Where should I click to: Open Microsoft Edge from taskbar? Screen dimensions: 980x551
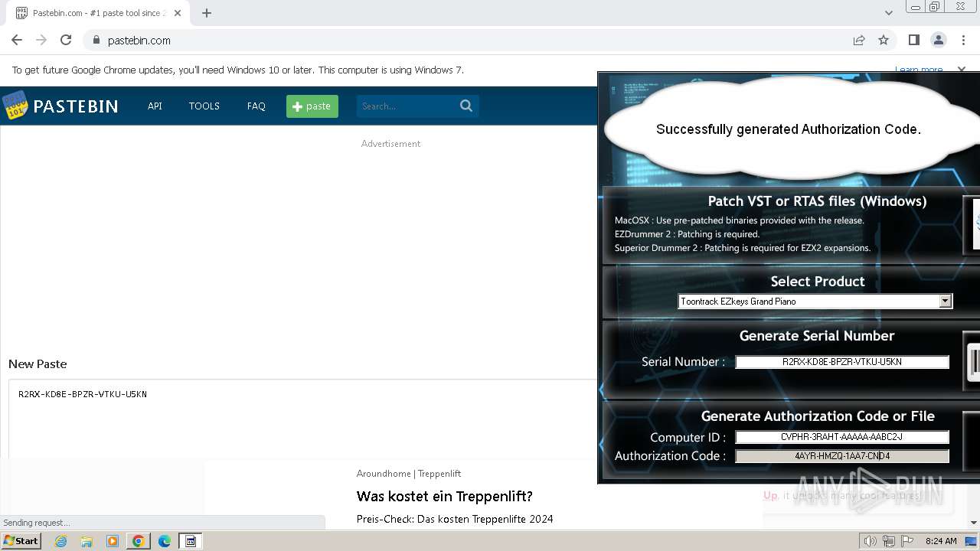click(x=165, y=541)
